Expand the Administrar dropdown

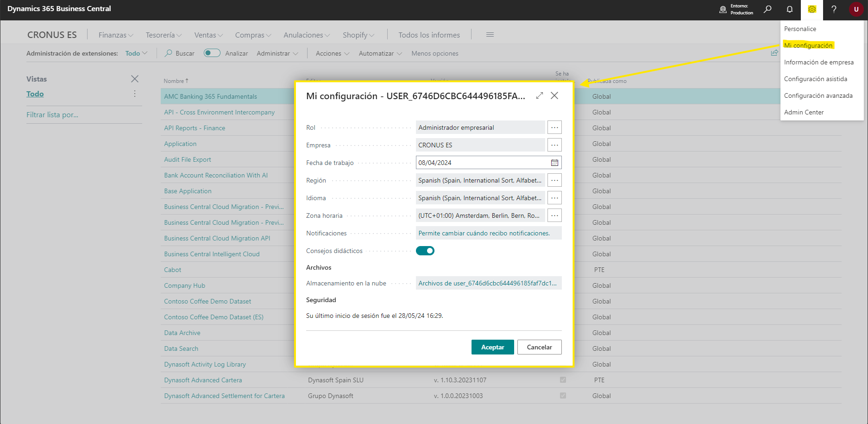pyautogui.click(x=277, y=53)
